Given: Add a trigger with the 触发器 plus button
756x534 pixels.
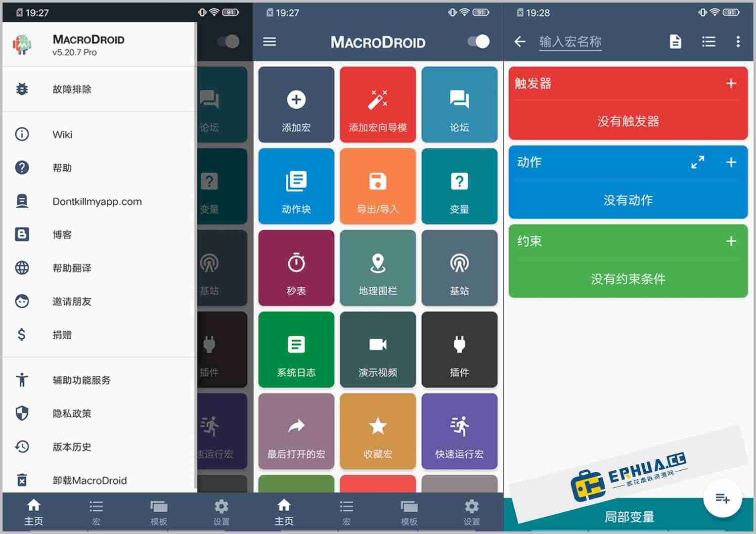Looking at the screenshot, I should [731, 84].
